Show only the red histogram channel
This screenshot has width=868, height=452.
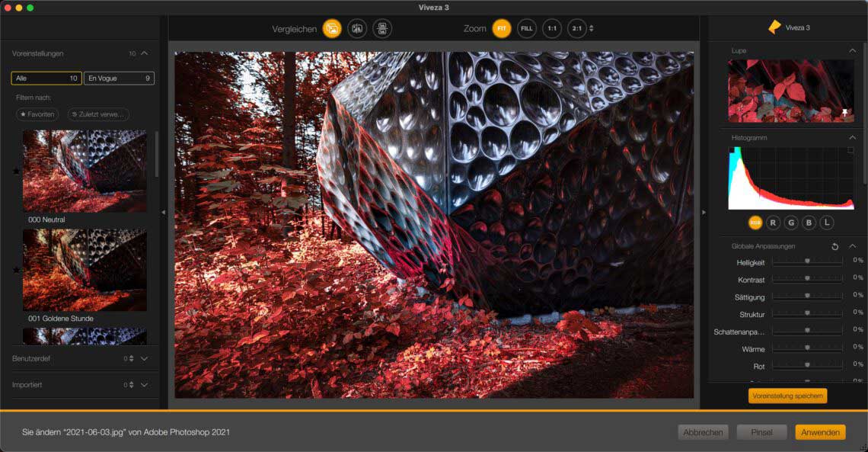[x=773, y=223]
